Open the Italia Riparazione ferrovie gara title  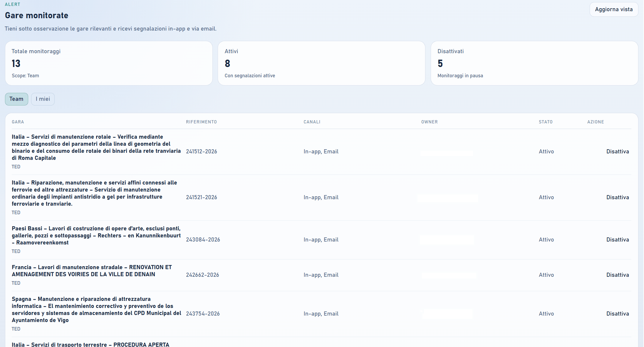[x=94, y=193]
